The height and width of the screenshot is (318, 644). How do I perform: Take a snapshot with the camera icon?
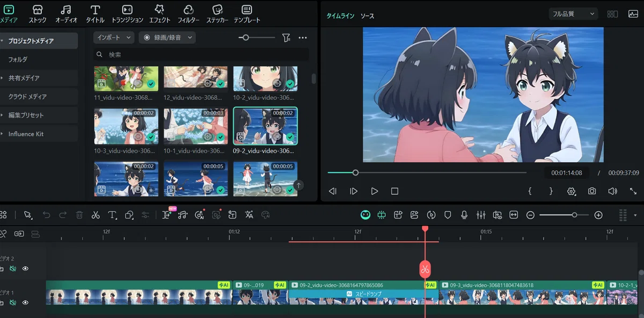592,191
